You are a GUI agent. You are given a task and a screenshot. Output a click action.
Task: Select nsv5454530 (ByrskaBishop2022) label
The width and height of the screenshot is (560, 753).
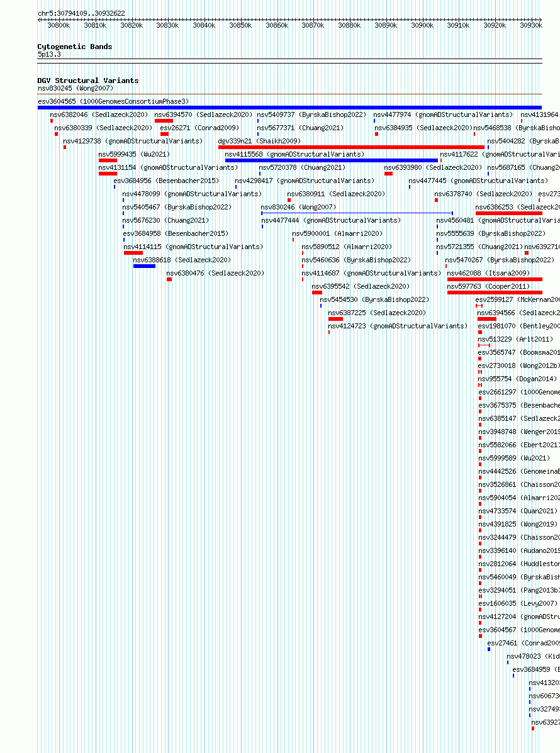(374, 299)
